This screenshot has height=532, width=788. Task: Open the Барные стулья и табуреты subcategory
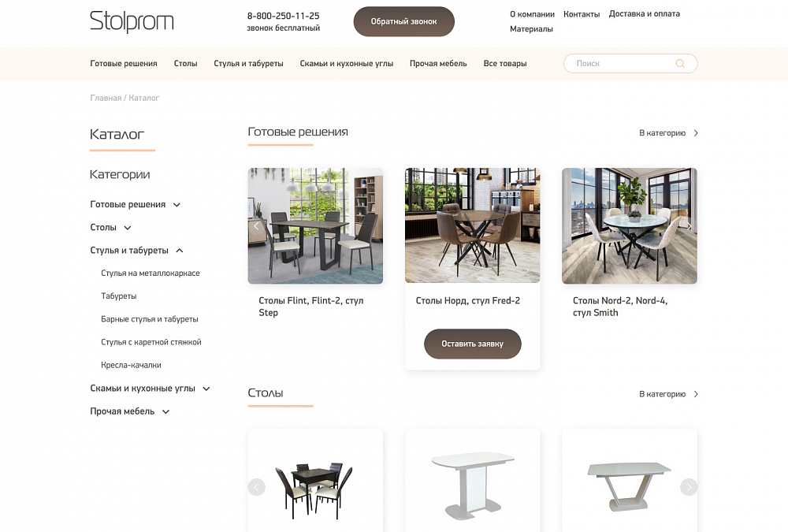tap(149, 319)
